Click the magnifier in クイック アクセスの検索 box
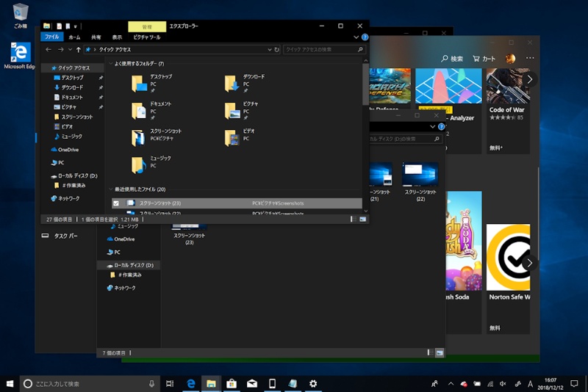This screenshot has height=392, width=588. click(360, 49)
